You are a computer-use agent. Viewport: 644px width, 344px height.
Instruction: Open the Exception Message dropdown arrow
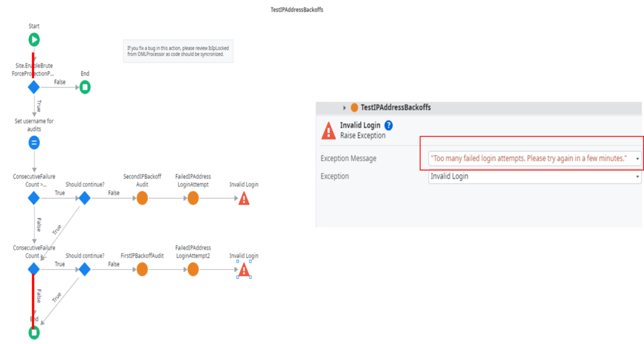(638, 158)
